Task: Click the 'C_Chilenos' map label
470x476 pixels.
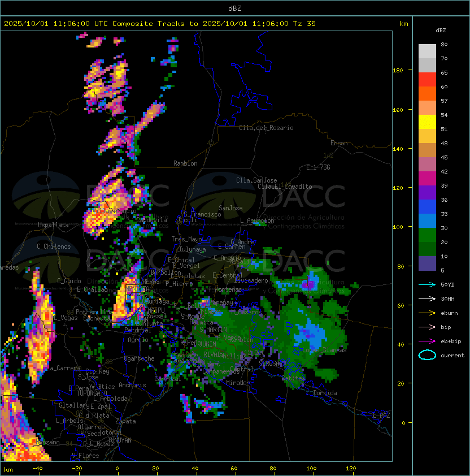Action: [54, 246]
